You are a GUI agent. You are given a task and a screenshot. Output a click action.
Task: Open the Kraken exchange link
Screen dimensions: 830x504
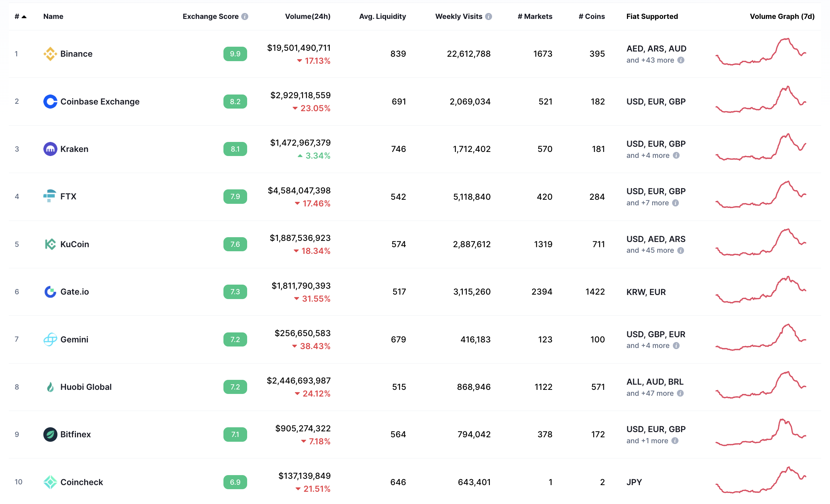click(x=74, y=149)
